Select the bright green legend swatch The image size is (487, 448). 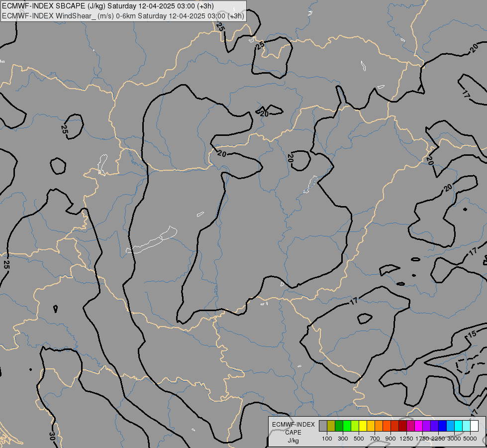pyautogui.click(x=347, y=426)
